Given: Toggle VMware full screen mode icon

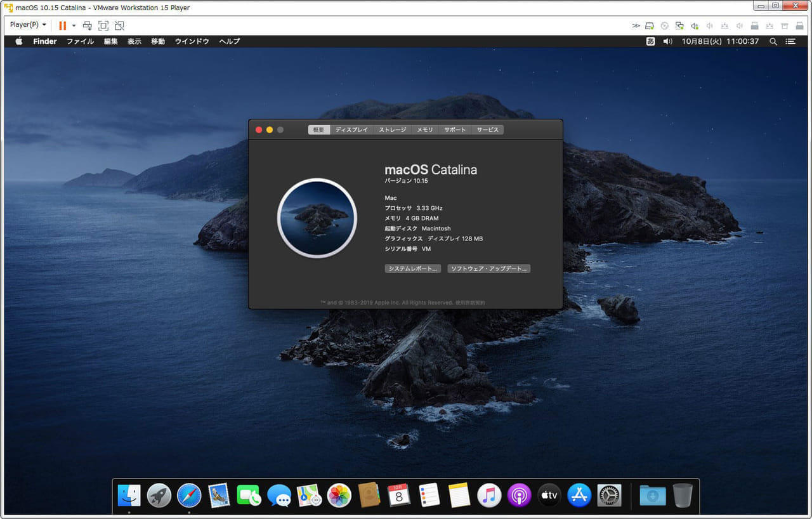Looking at the screenshot, I should (103, 25).
